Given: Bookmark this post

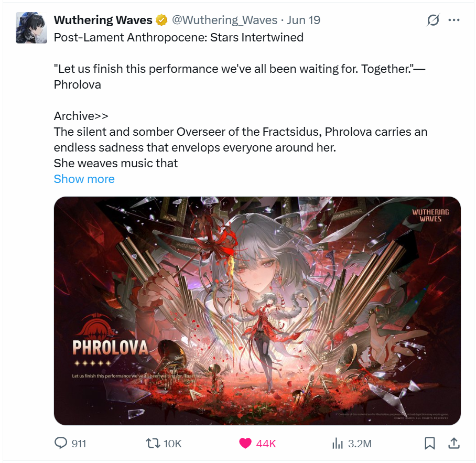Looking at the screenshot, I should [429, 443].
